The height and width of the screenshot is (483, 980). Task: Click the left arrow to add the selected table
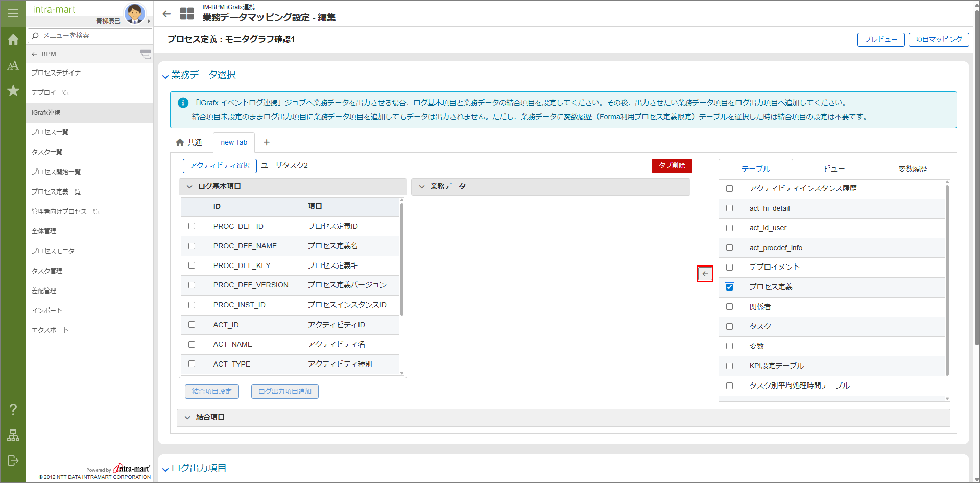(705, 274)
